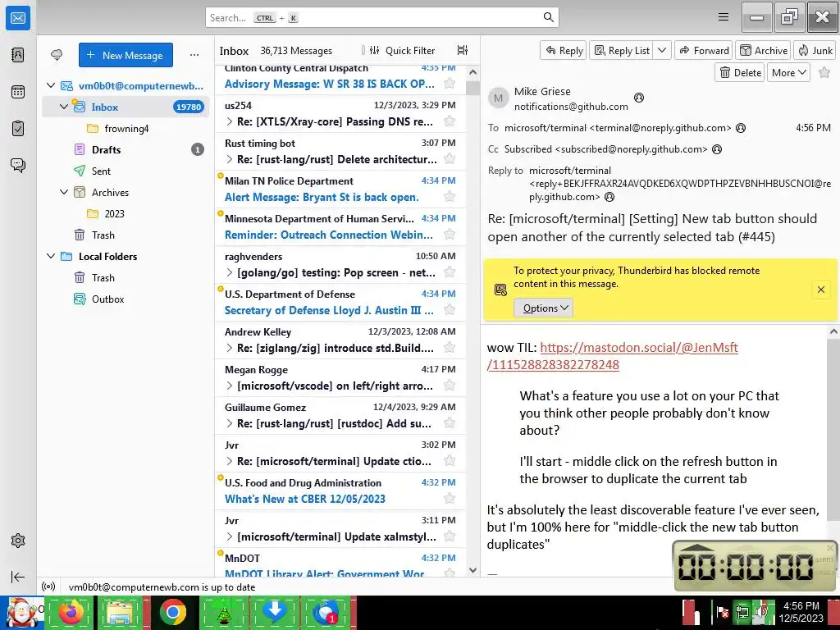The width and height of the screenshot is (840, 630).
Task: Open the Chat space icon
Action: 18,165
